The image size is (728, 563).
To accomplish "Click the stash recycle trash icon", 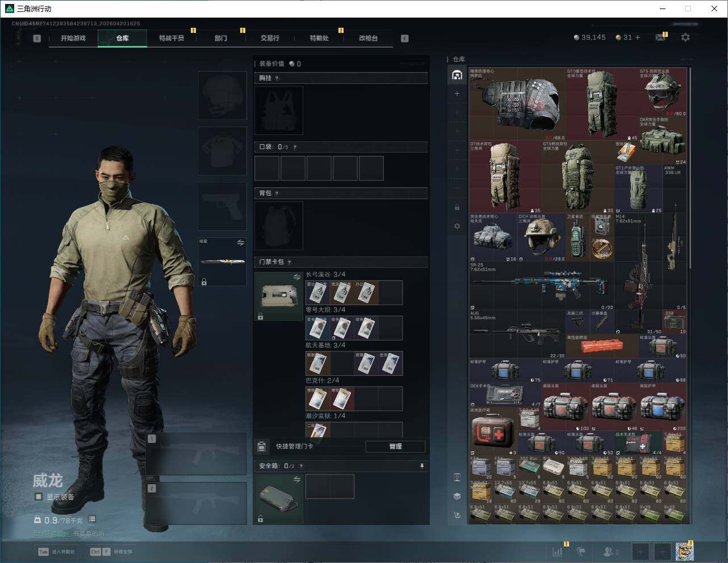I will pos(457,515).
